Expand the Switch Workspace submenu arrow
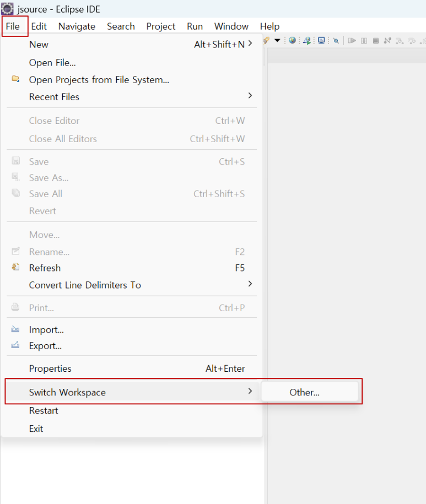Image resolution: width=426 pixels, height=504 pixels. tap(250, 391)
